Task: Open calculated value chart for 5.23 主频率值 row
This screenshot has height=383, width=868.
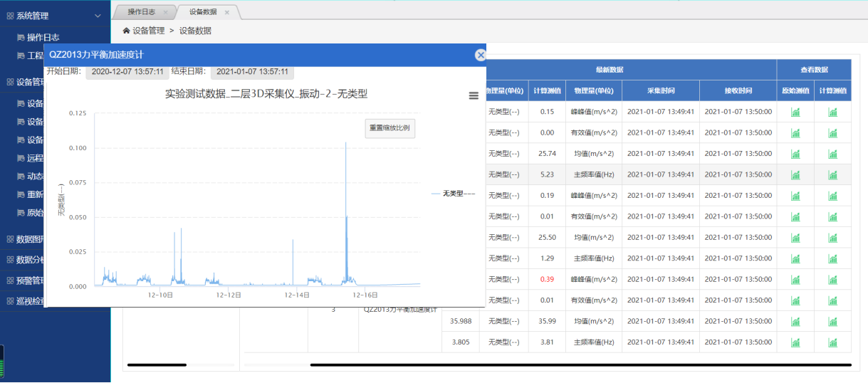Action: [832, 174]
